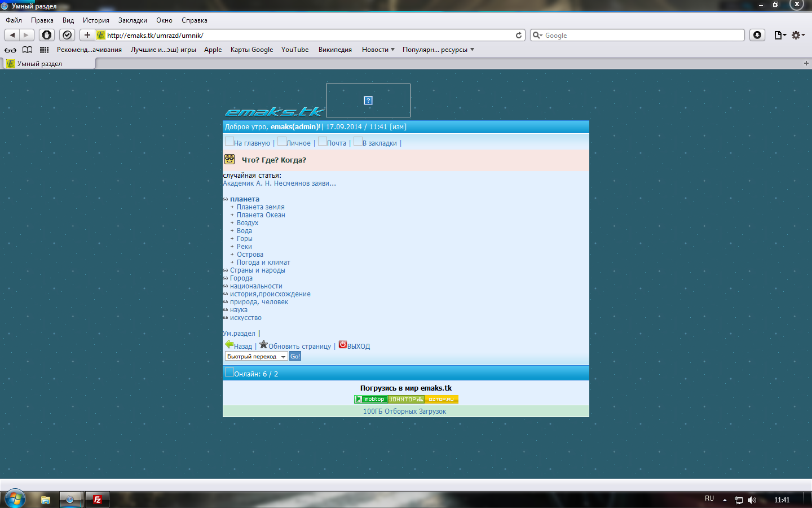
Task: Click the mobtop counter banner
Action: click(x=370, y=399)
